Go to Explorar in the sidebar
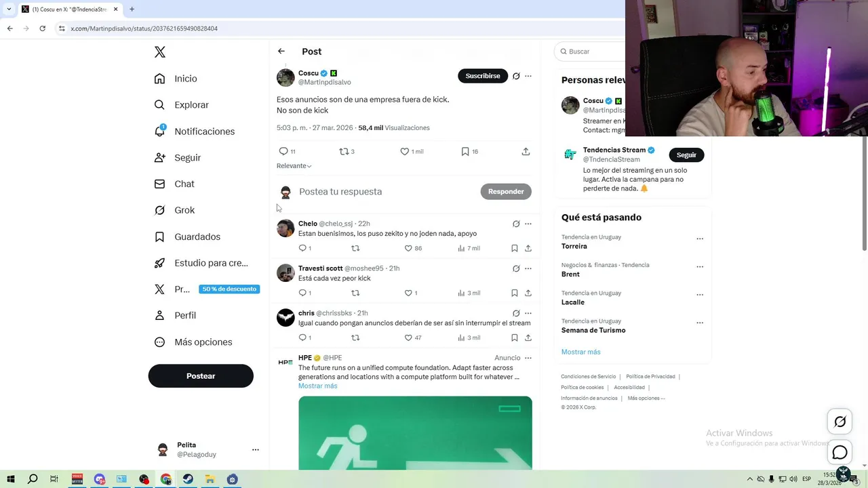The height and width of the screenshot is (488, 868). tap(181, 105)
